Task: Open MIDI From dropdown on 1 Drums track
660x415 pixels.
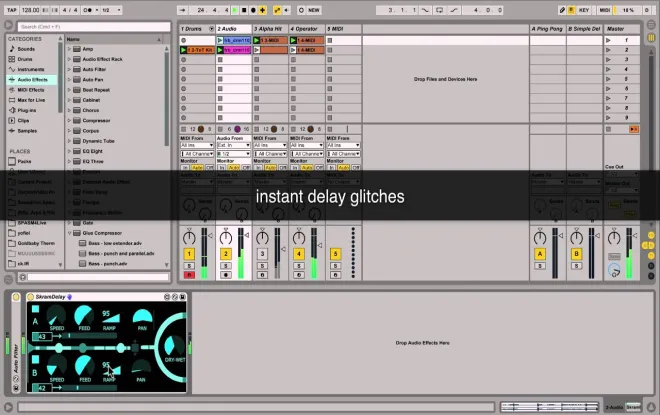Action: (x=197, y=145)
